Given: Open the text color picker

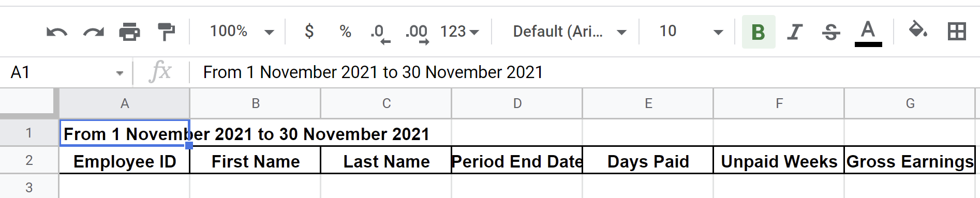Looking at the screenshot, I should 868,33.
